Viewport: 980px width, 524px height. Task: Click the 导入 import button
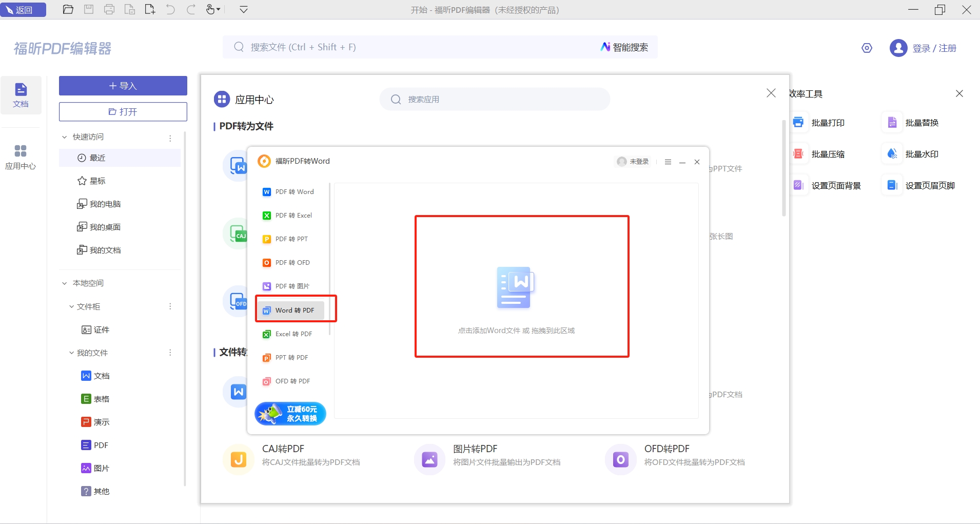click(x=123, y=86)
